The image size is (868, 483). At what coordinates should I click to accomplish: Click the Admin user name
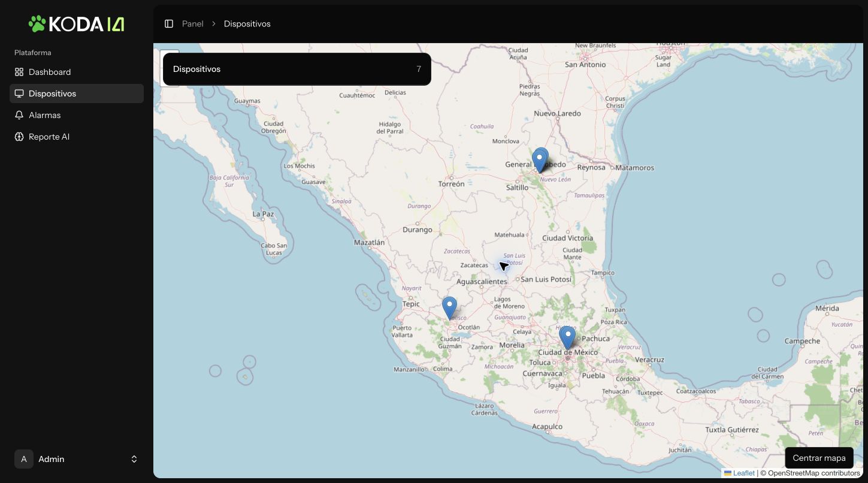52,459
